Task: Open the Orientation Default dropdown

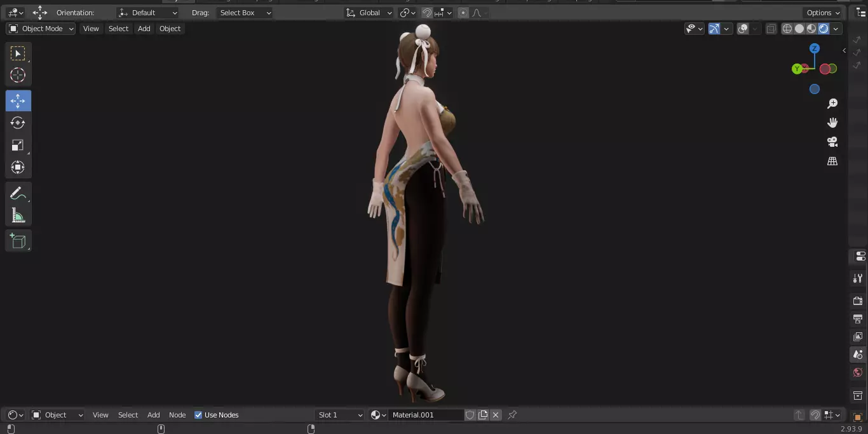Action: point(148,13)
